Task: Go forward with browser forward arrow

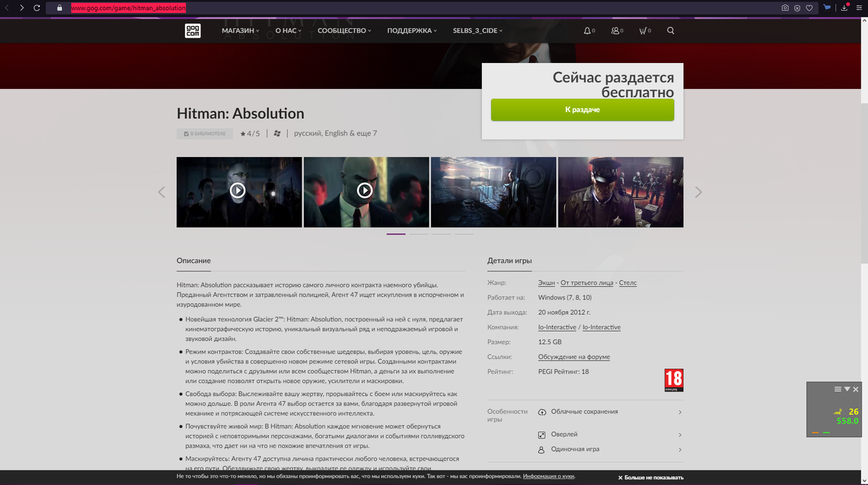Action: point(22,8)
